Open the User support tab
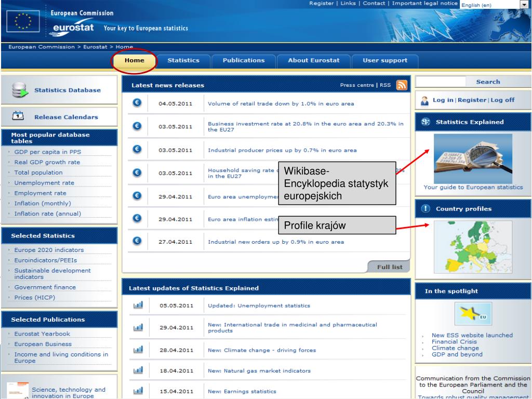532x399 pixels. [x=385, y=60]
